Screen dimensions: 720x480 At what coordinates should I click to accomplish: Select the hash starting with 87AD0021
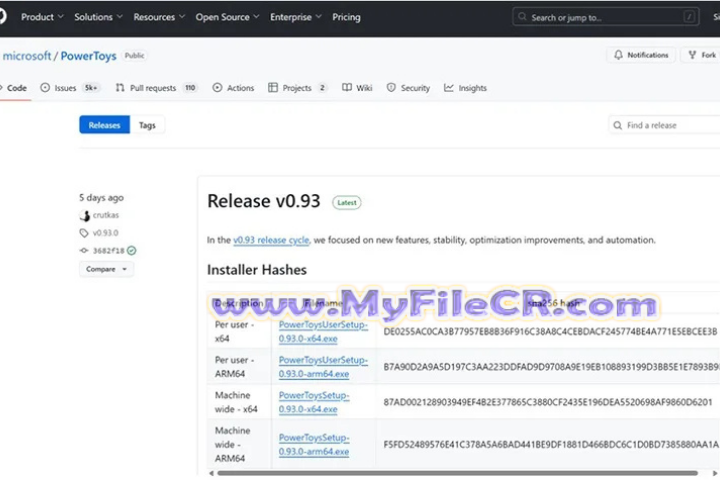[x=548, y=402]
